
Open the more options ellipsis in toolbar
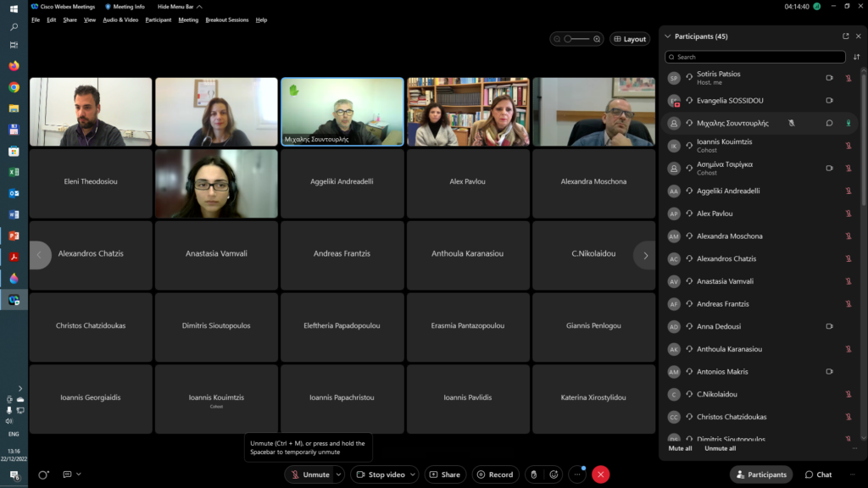tap(577, 474)
